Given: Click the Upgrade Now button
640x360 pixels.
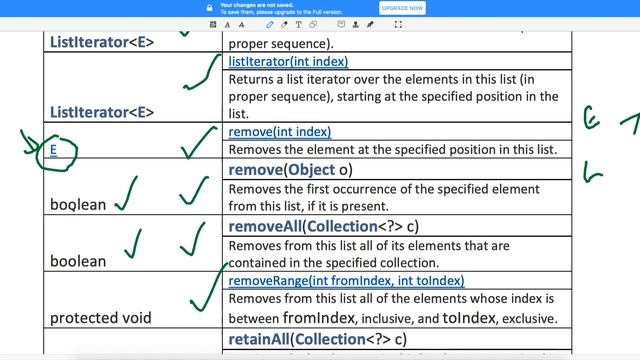Looking at the screenshot, I should pos(402,8).
